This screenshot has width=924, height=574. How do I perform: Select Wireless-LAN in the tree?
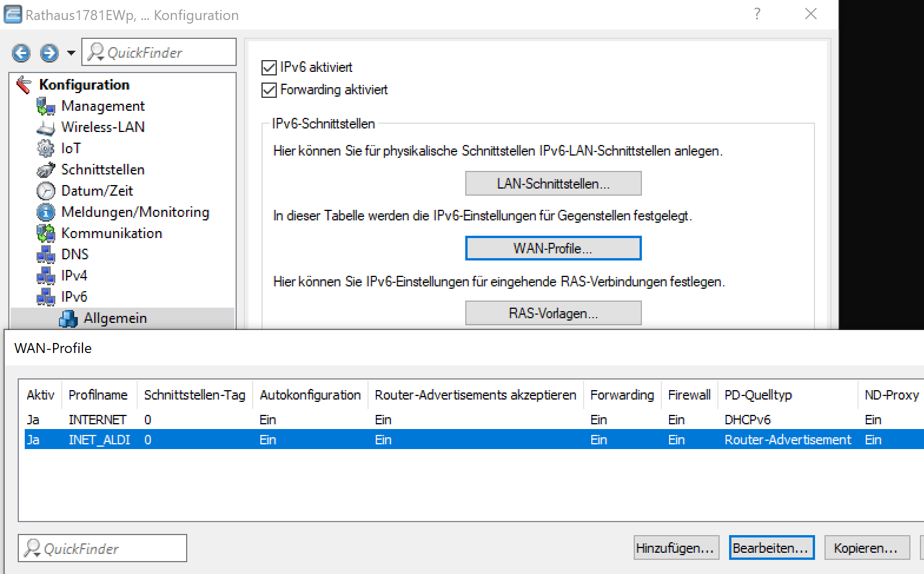(x=103, y=127)
